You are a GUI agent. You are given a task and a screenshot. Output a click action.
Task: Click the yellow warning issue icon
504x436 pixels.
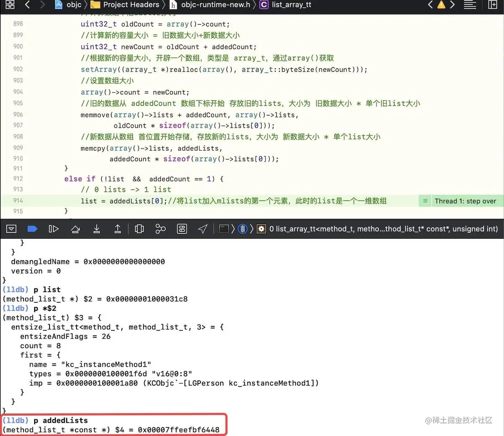pyautogui.click(x=441, y=5)
